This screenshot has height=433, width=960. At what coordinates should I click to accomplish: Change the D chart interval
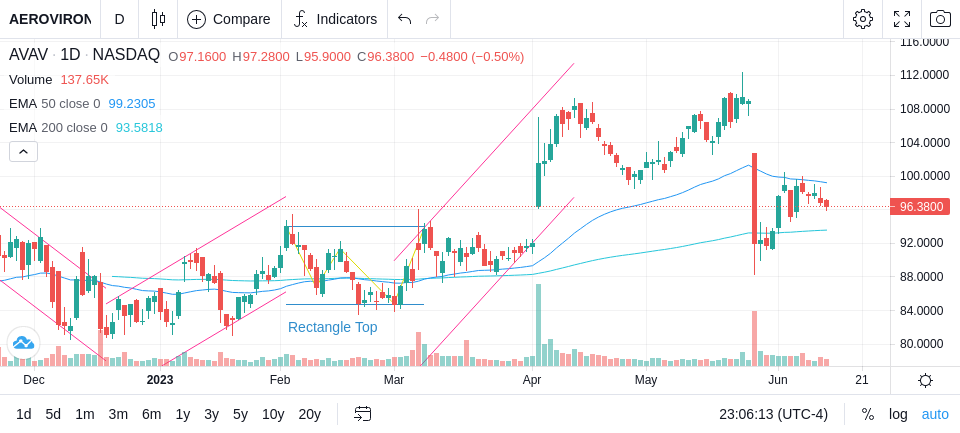point(119,19)
